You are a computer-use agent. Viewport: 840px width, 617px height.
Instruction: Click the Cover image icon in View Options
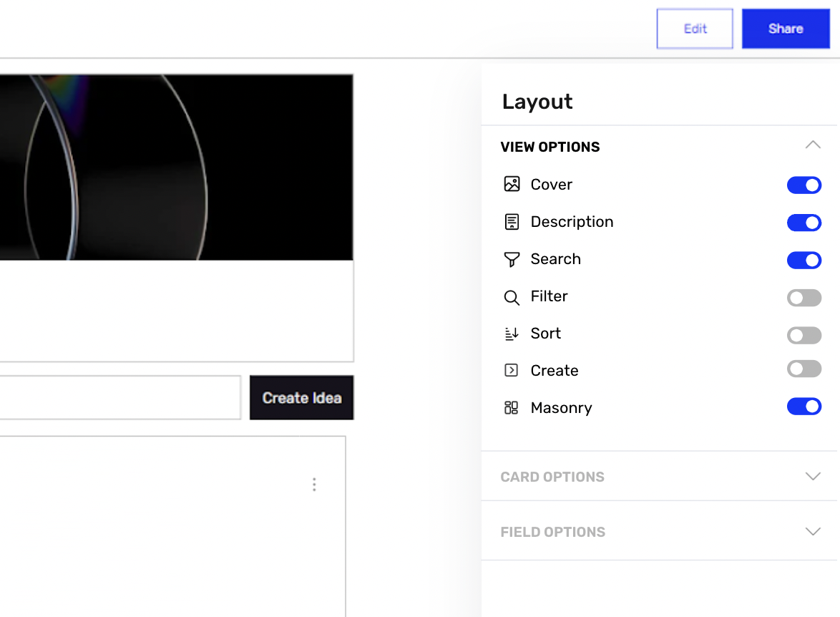point(512,184)
